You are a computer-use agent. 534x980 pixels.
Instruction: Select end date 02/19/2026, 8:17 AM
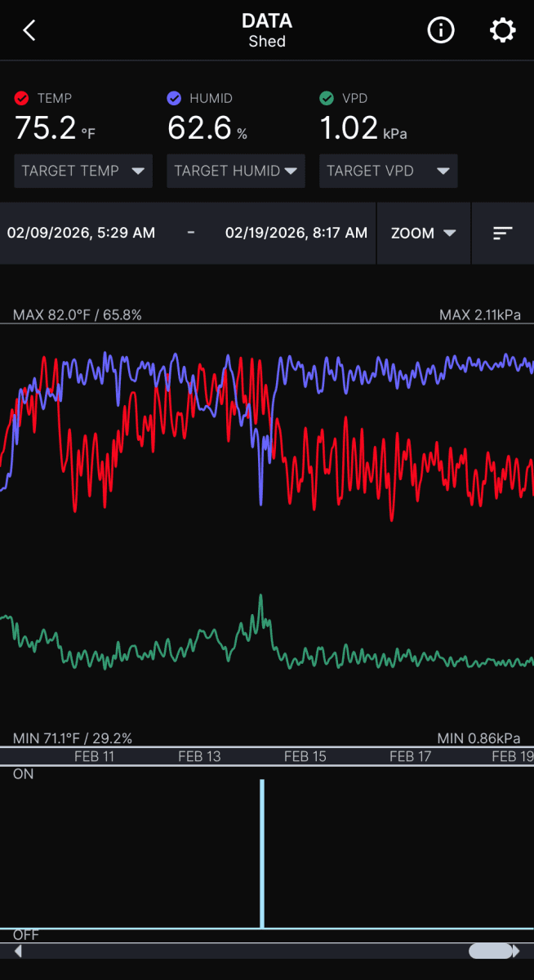pyautogui.click(x=296, y=233)
